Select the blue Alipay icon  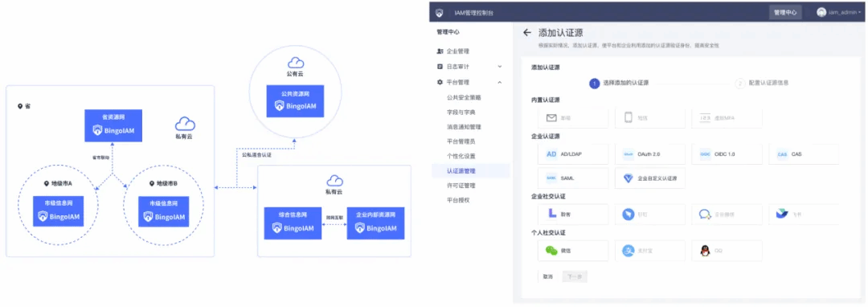[628, 251]
